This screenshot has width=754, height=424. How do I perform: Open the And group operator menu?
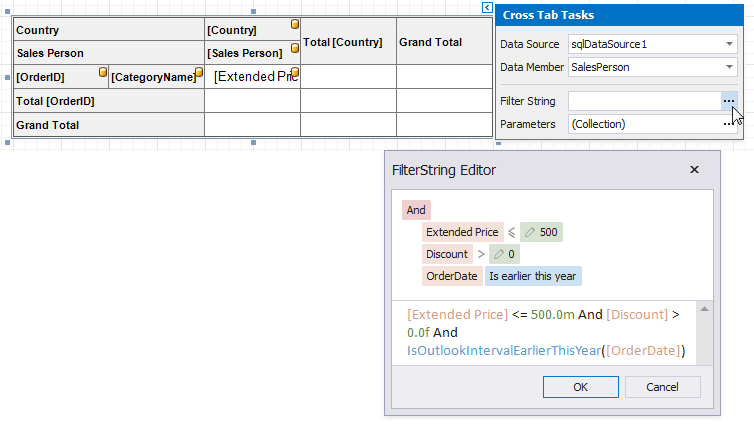416,210
